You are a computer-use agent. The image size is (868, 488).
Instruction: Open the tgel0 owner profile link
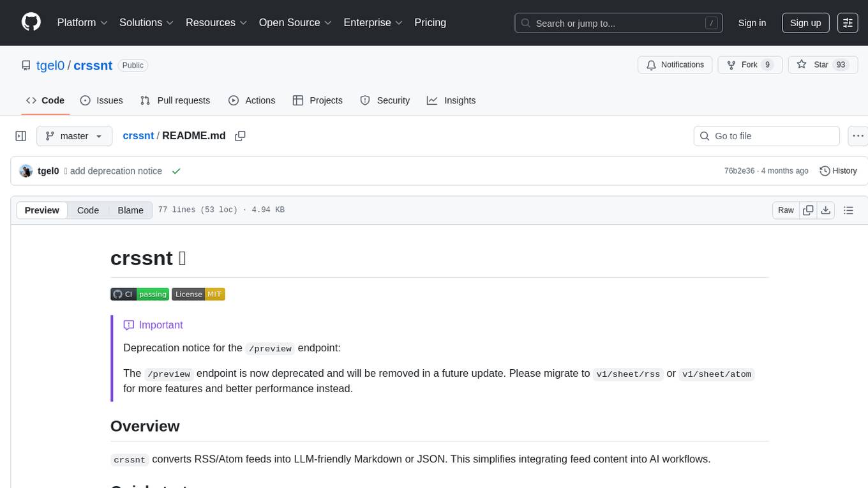tap(50, 65)
